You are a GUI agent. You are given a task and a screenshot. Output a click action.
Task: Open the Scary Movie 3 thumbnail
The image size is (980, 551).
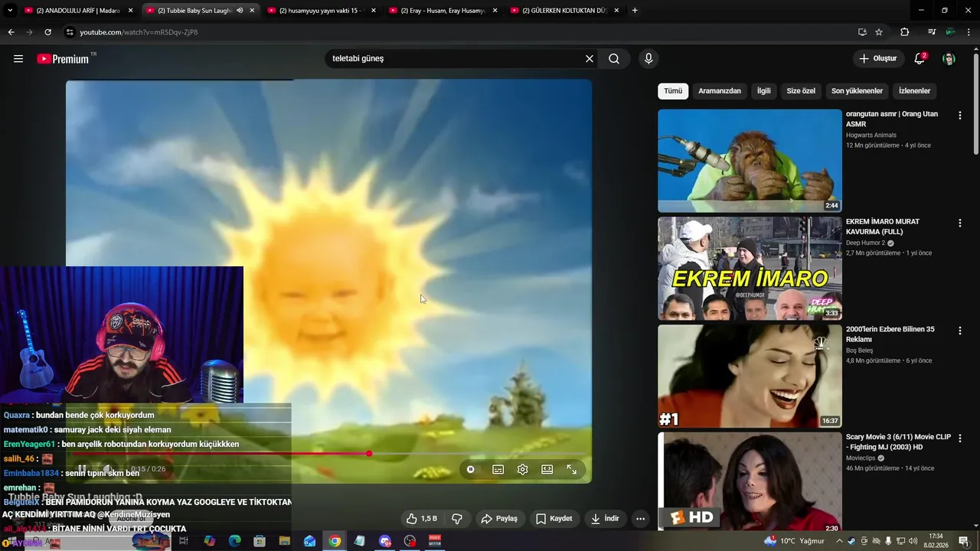pyautogui.click(x=750, y=481)
